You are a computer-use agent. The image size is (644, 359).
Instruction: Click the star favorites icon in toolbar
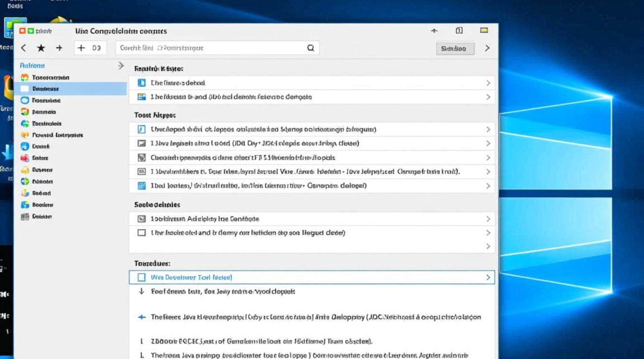(x=41, y=48)
